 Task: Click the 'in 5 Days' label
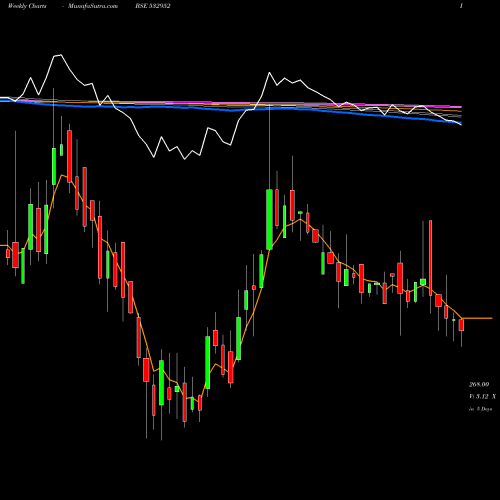(x=480, y=409)
